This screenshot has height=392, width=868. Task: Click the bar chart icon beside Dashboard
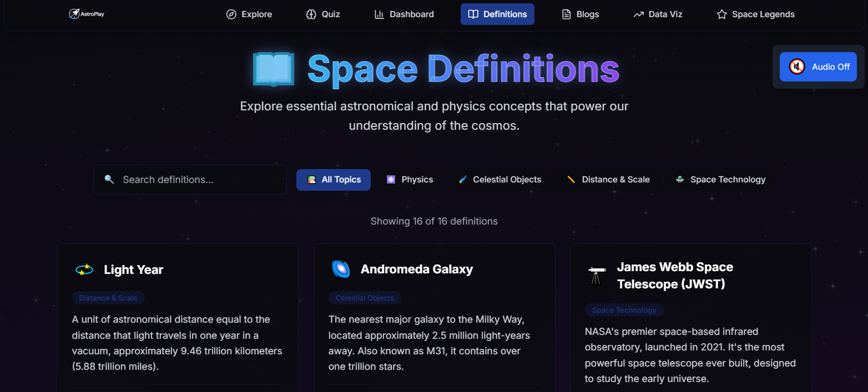point(379,14)
